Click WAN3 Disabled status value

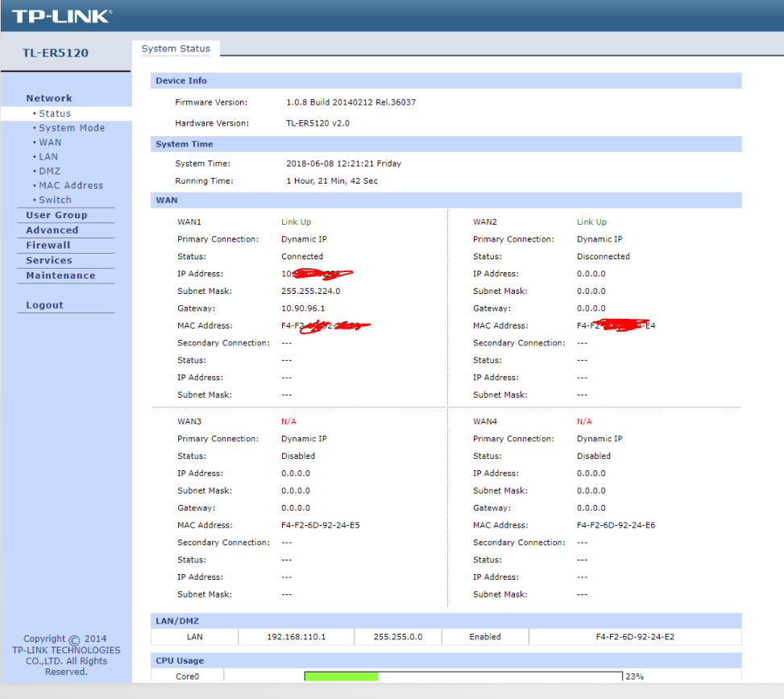click(x=298, y=456)
